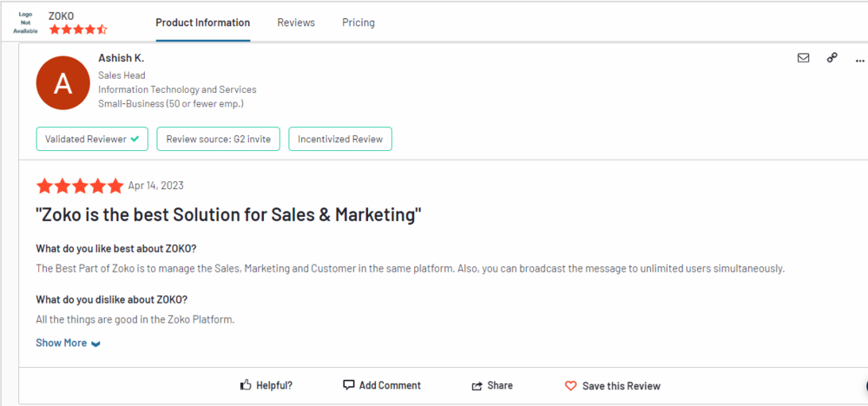Click the heart Save this Review icon
The image size is (868, 406).
tap(571, 385)
